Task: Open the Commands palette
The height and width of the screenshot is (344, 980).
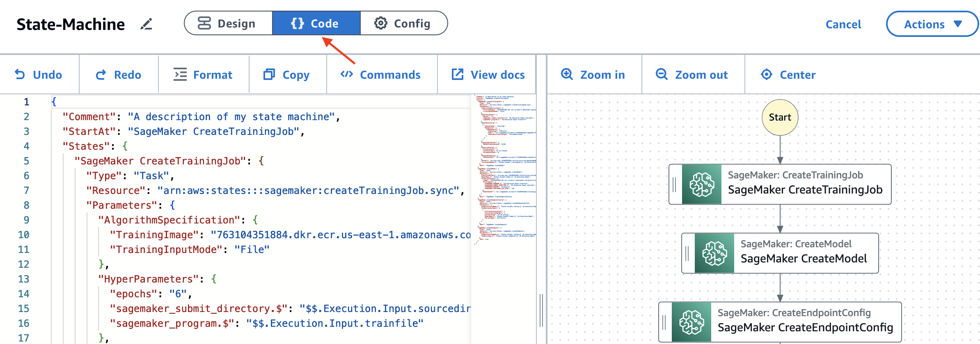Action: [381, 75]
